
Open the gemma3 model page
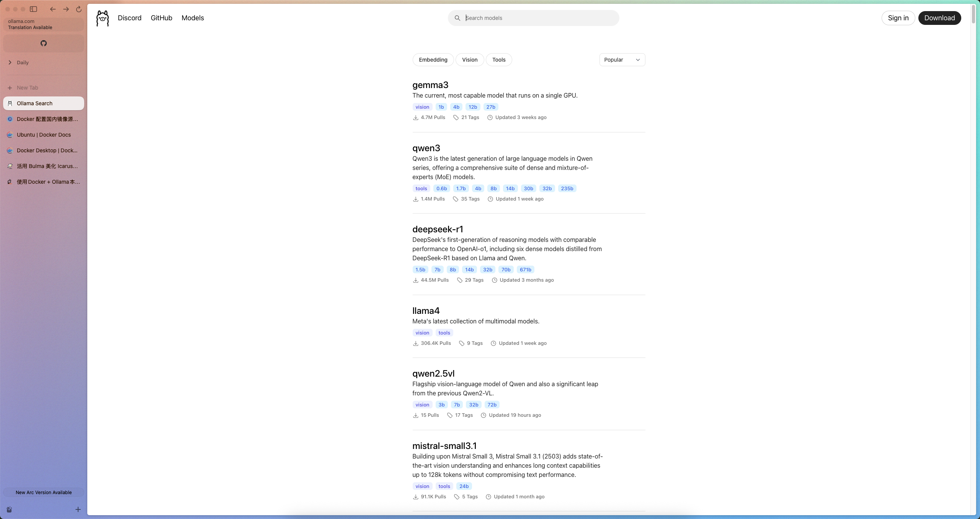click(x=430, y=85)
